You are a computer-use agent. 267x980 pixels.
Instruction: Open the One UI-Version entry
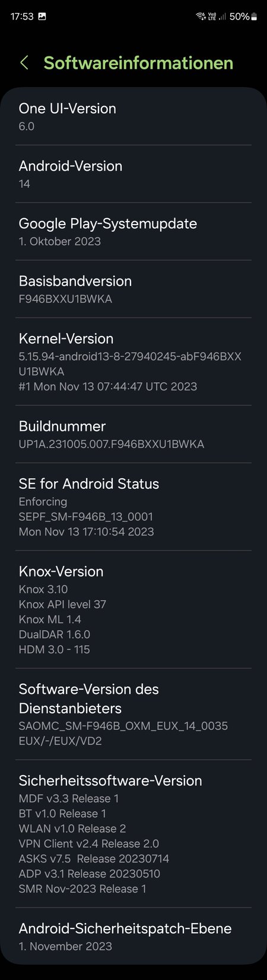(133, 116)
